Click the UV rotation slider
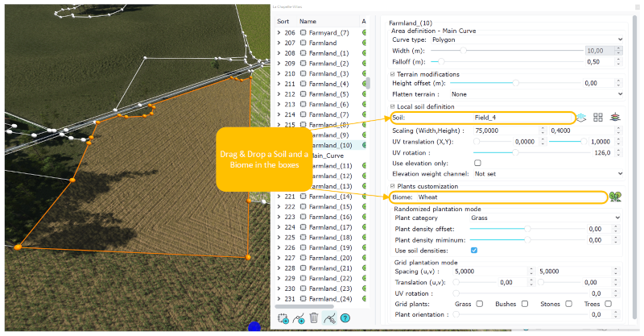Viewport: 644px width, 336px height. [515, 152]
